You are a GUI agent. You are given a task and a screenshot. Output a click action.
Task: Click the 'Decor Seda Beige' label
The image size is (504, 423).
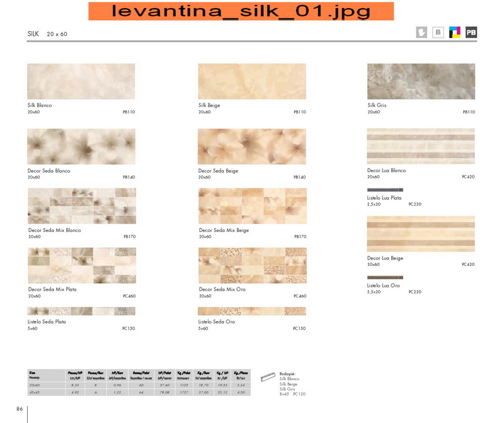click(218, 171)
